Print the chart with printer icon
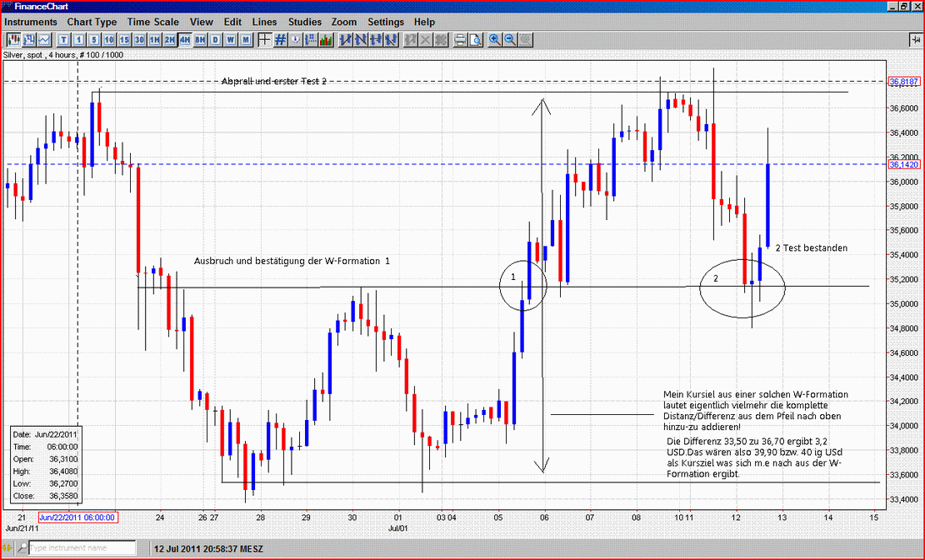Image resolution: width=925 pixels, height=560 pixels. pos(460,39)
